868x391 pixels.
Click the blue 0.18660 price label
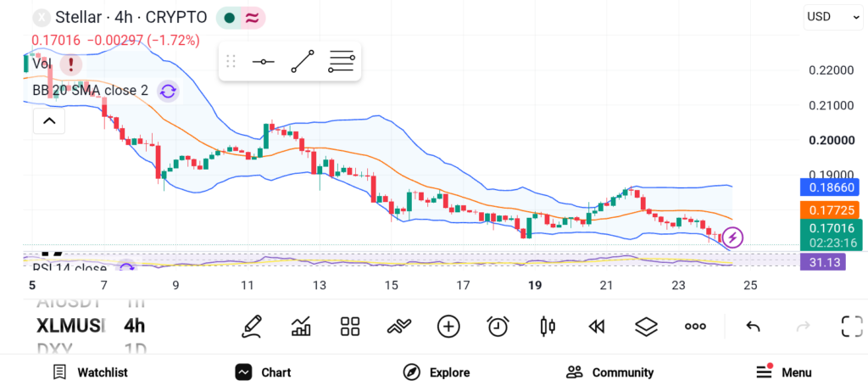tap(830, 187)
